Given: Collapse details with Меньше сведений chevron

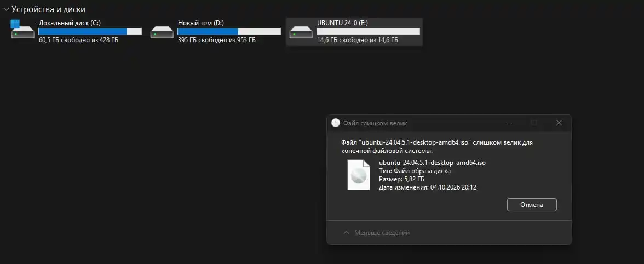Looking at the screenshot, I should (x=346, y=233).
